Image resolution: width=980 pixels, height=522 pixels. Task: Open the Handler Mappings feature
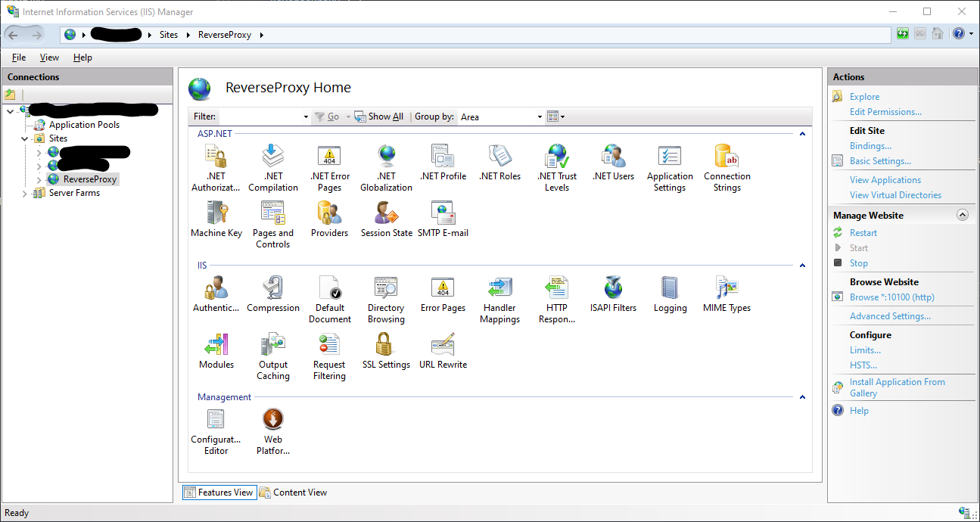(499, 300)
